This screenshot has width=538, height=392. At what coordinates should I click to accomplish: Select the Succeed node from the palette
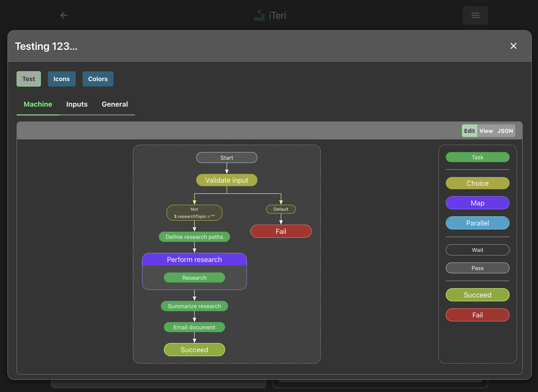pos(477,295)
